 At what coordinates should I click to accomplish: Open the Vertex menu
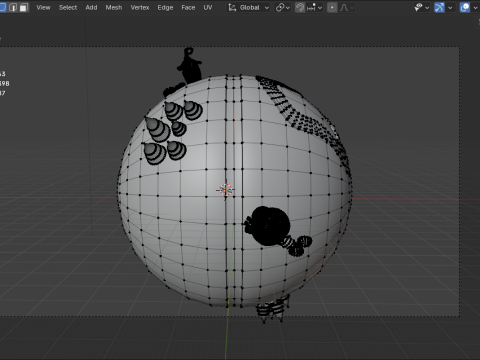click(x=140, y=7)
